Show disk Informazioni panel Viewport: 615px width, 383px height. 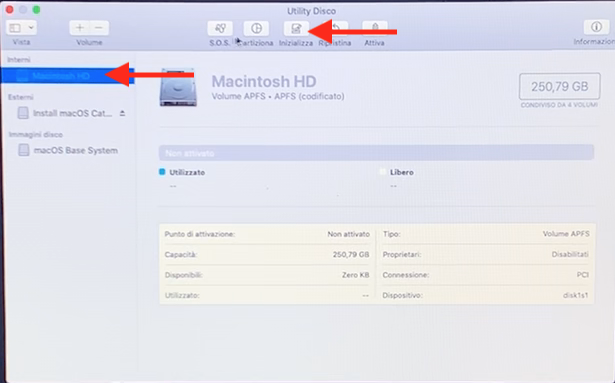coord(596,27)
